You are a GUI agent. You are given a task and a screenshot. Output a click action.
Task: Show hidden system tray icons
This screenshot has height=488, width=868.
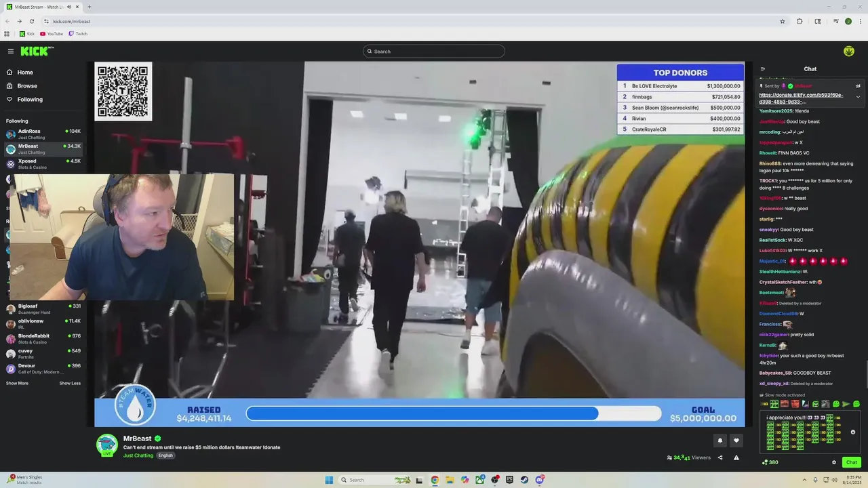806,480
